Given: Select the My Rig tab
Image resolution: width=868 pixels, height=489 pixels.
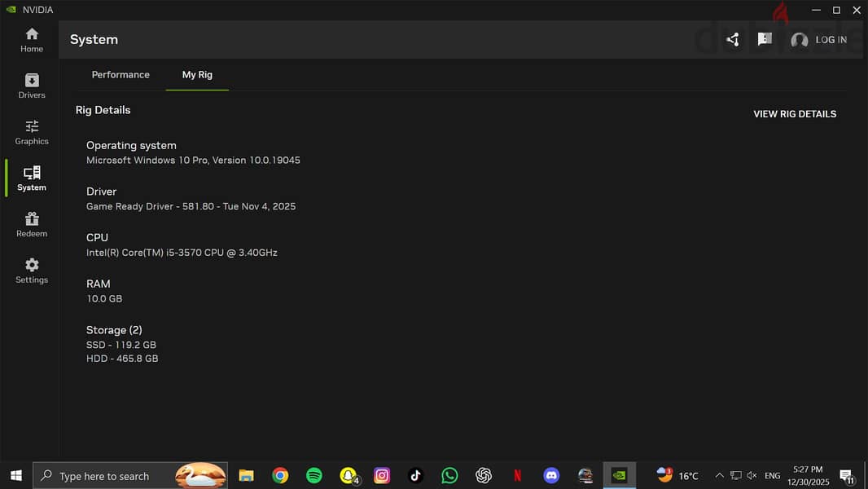Looking at the screenshot, I should (197, 75).
